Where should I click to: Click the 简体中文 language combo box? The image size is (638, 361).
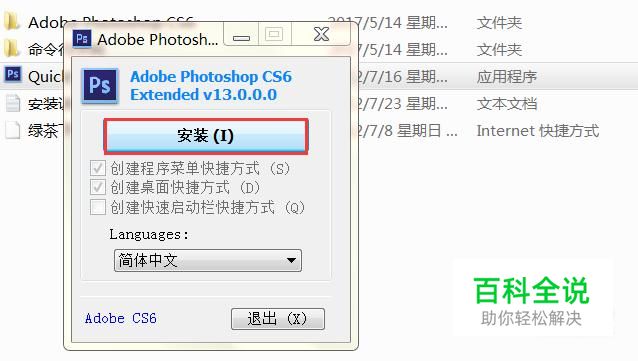point(208,260)
